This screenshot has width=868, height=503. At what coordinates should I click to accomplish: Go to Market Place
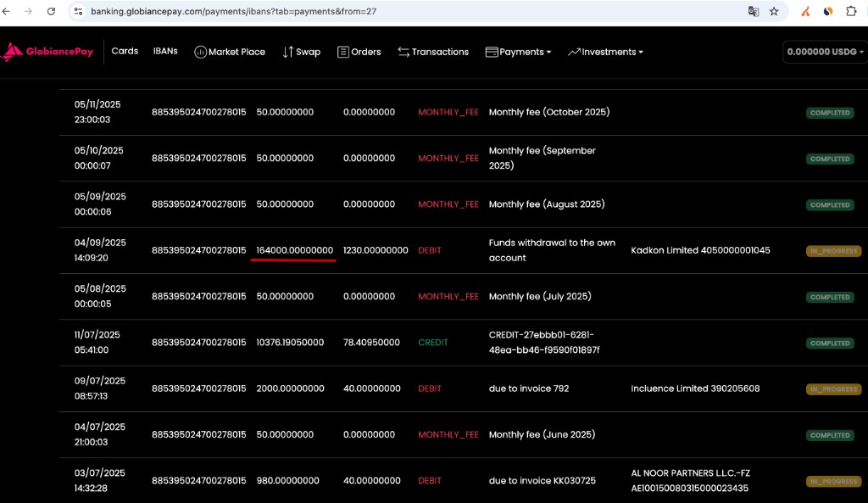(x=237, y=52)
